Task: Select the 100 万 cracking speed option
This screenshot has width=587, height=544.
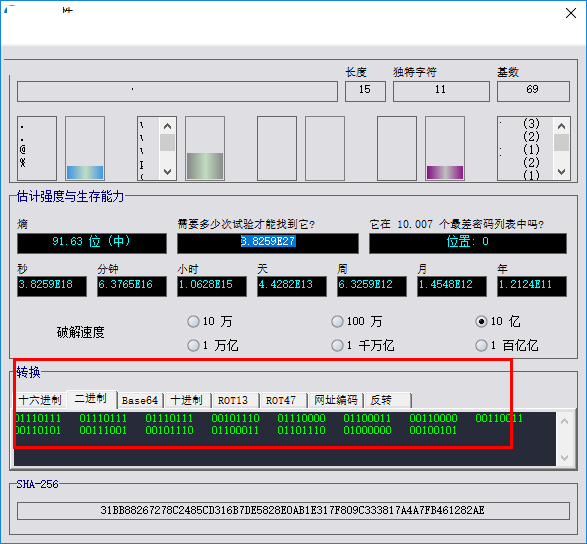Action: [357, 321]
